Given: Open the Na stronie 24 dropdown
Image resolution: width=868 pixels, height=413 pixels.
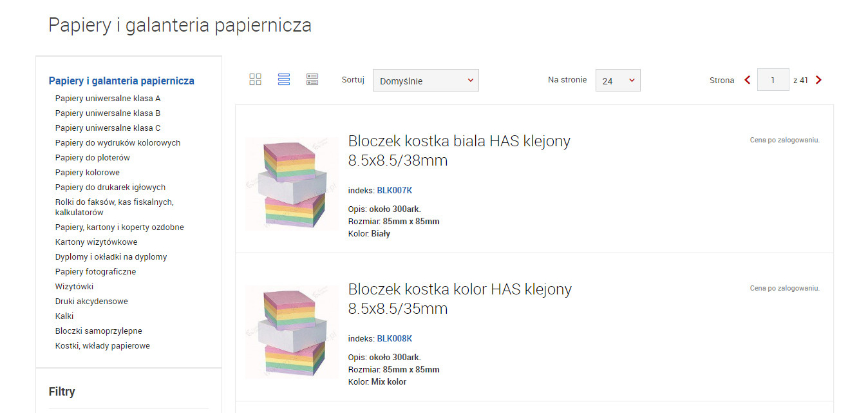Looking at the screenshot, I should tap(618, 81).
